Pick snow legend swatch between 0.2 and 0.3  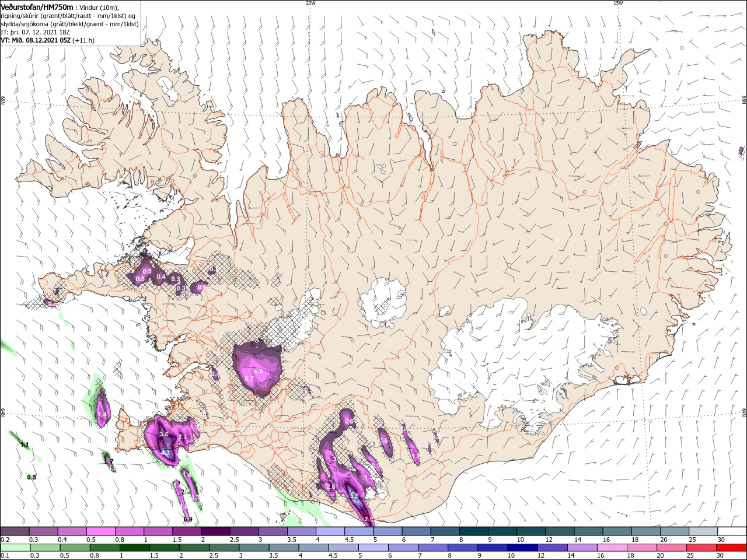(x=15, y=531)
